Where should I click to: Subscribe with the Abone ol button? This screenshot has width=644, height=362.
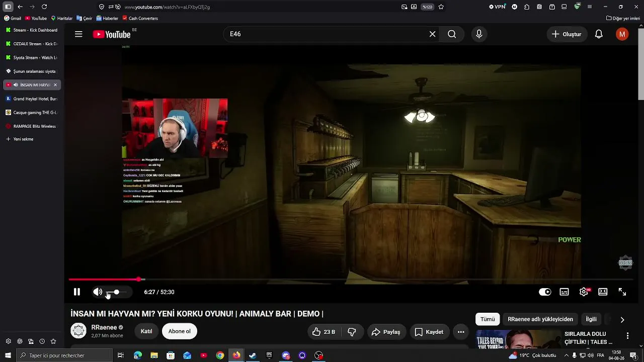coord(180,331)
